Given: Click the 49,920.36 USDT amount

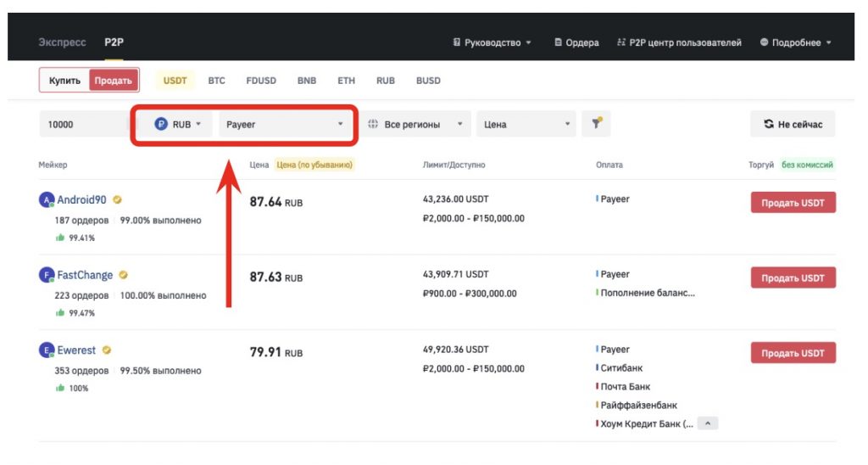Looking at the screenshot, I should click(455, 350).
